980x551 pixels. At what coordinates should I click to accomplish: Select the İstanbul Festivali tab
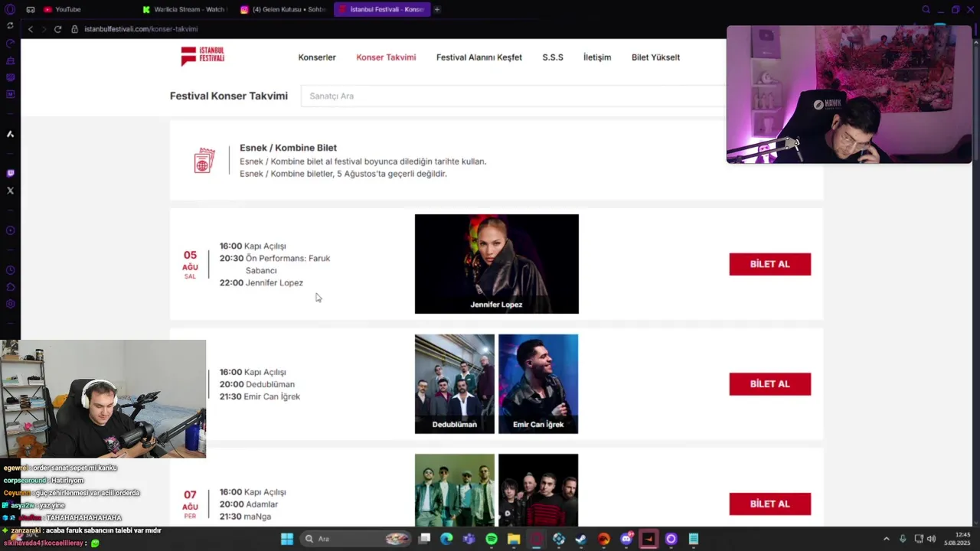[x=381, y=9]
